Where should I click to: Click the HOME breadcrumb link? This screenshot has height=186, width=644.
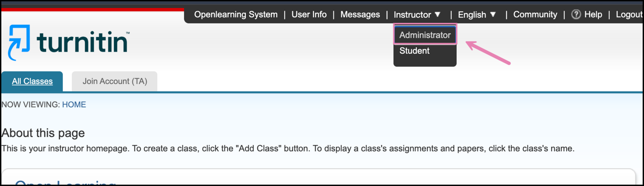coord(74,105)
